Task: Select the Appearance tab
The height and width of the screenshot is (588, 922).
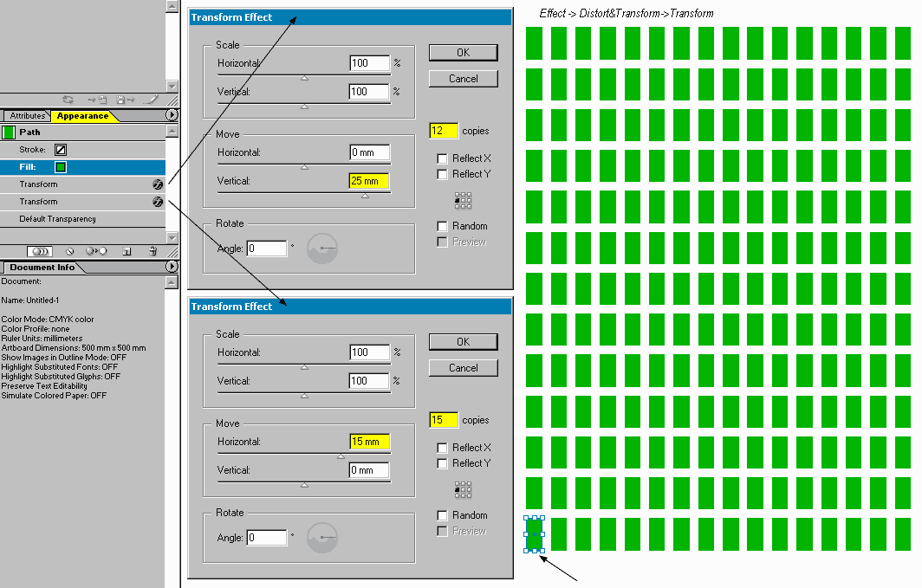Action: pos(83,116)
